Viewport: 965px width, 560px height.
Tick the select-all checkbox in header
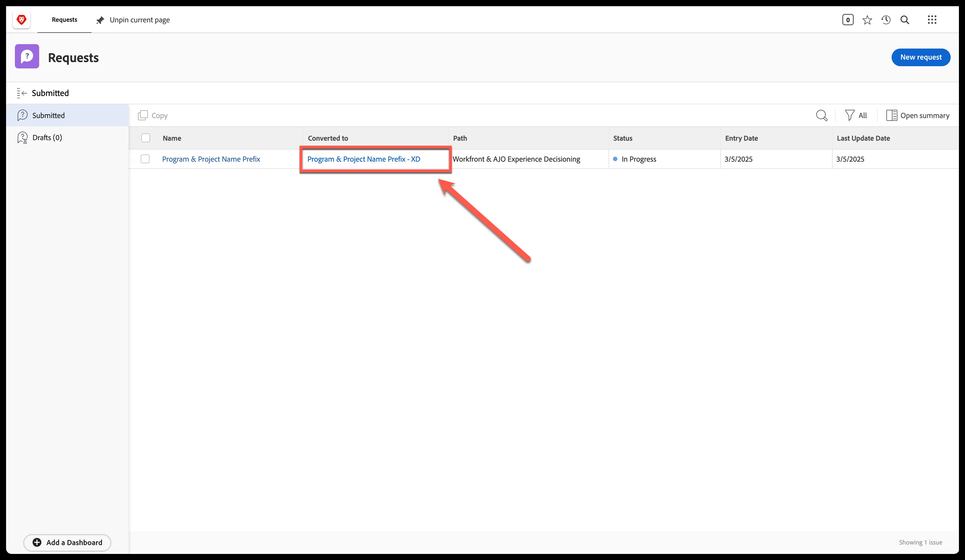point(145,138)
